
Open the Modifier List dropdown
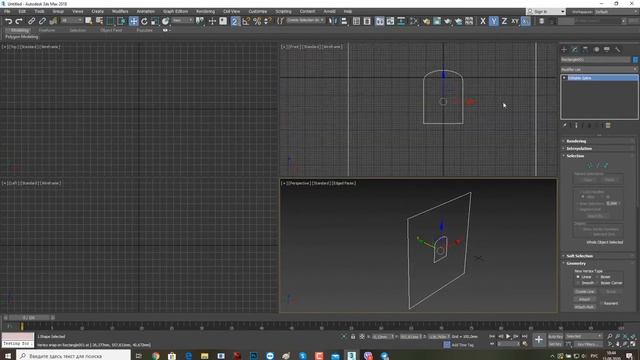coord(599,69)
